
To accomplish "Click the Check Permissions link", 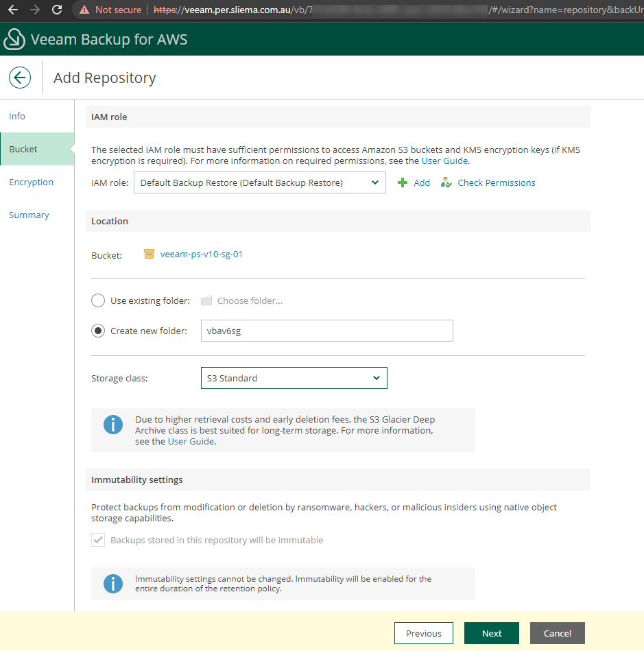I will tap(496, 182).
